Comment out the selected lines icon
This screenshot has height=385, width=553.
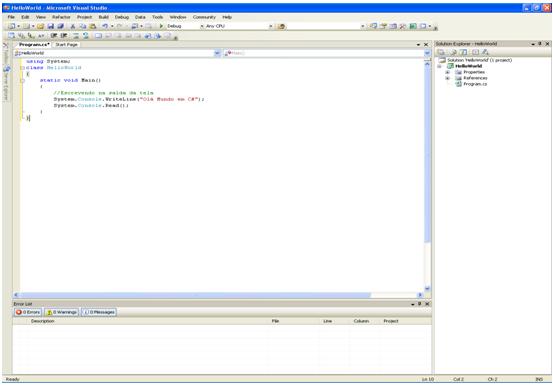pyautogui.click(x=76, y=36)
